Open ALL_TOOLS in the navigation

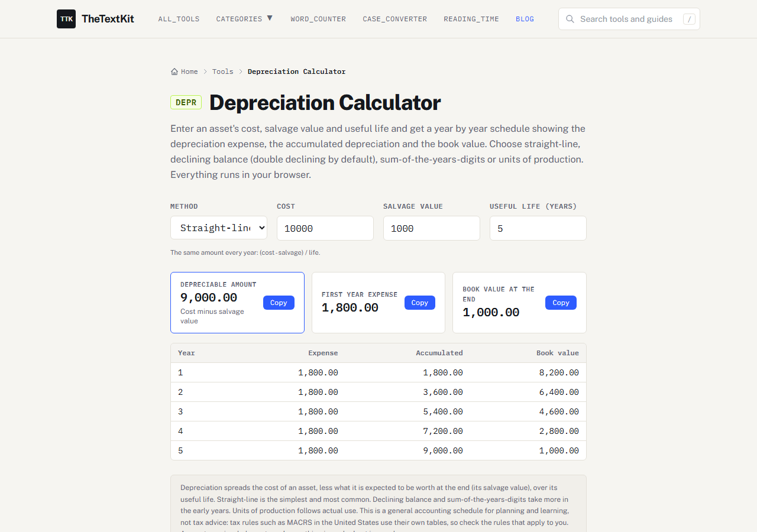tap(179, 19)
